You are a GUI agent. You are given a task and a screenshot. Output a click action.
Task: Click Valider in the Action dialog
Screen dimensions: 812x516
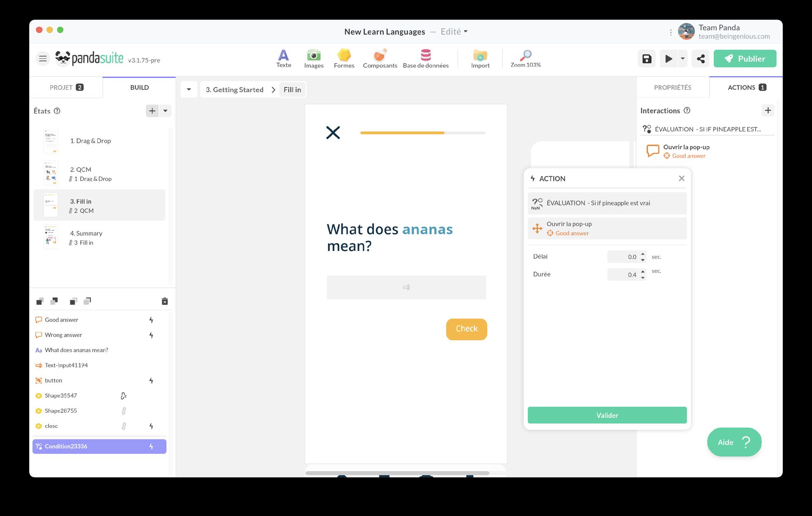point(607,415)
